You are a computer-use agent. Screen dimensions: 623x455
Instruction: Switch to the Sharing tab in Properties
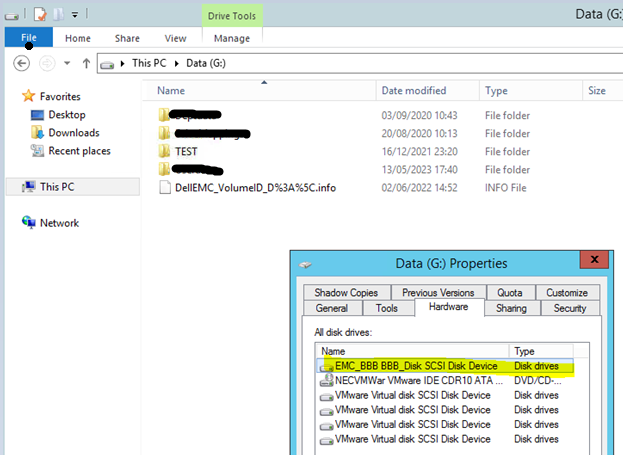510,308
